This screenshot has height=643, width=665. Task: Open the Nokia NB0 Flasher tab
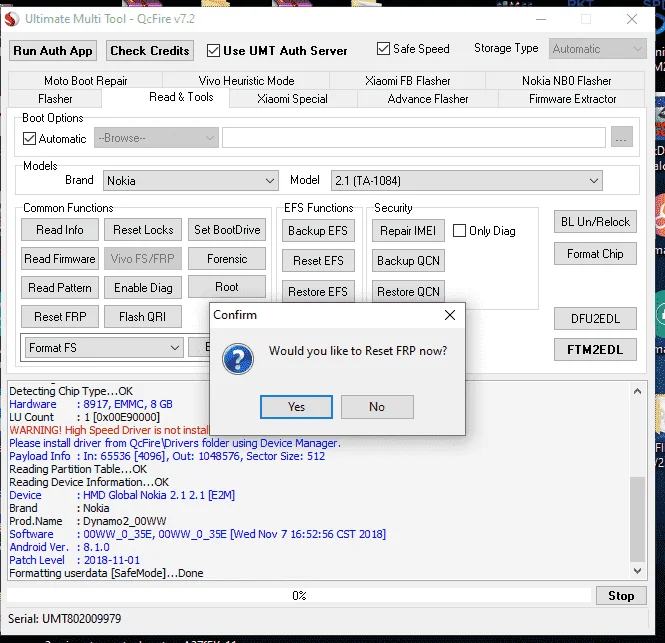(x=566, y=81)
